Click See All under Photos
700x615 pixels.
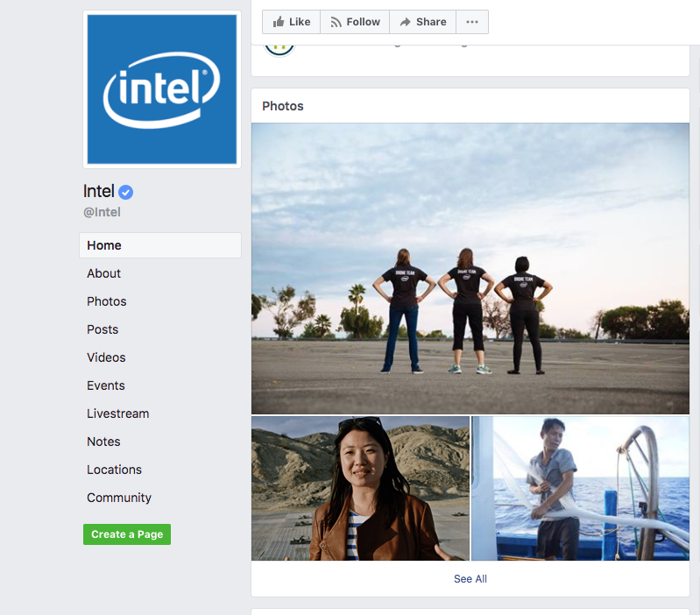(x=470, y=579)
